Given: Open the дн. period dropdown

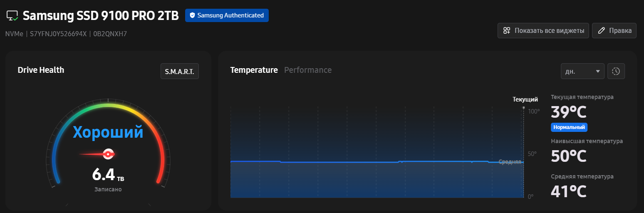Looking at the screenshot, I should tap(582, 71).
